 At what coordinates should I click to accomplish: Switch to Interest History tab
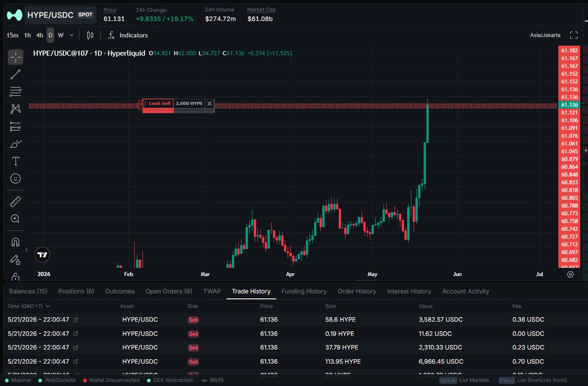click(x=409, y=291)
